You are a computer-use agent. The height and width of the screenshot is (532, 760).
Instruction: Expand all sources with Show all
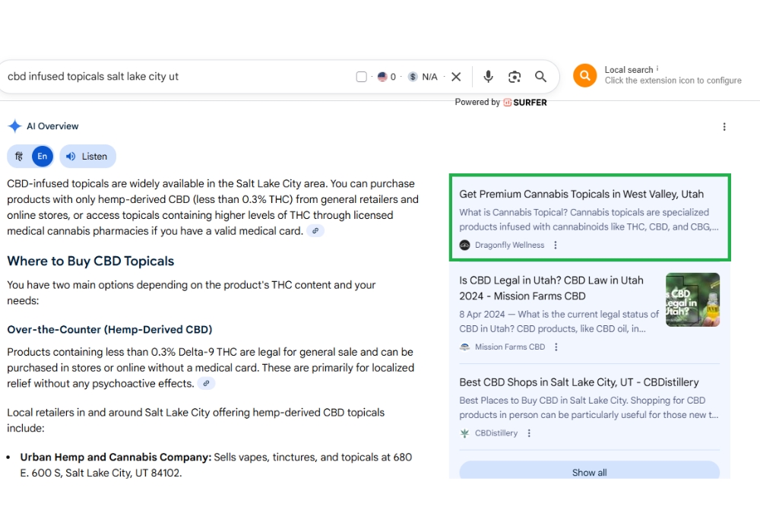[590, 472]
